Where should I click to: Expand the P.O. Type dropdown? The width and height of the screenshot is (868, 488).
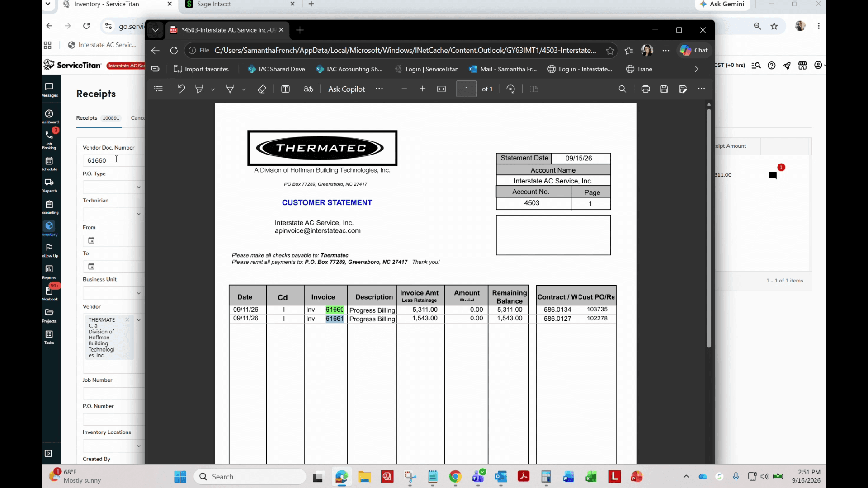[x=138, y=187]
